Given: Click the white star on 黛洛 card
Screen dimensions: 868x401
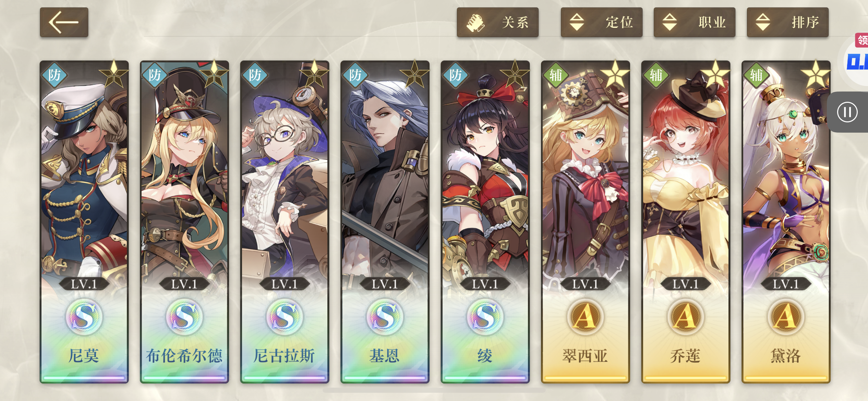Looking at the screenshot, I should (x=816, y=74).
